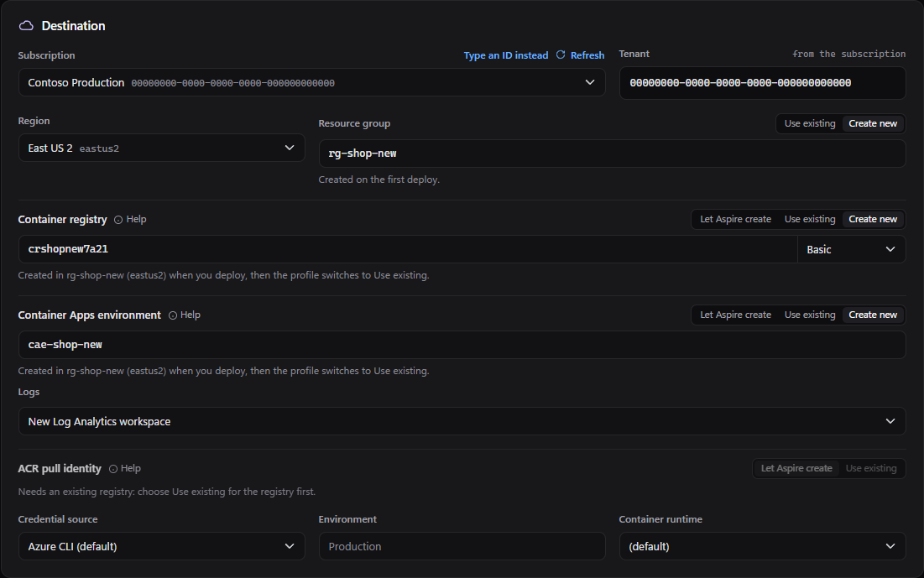This screenshot has height=578, width=924.
Task: Select Use existing for ACR pull identity
Action: [871, 468]
